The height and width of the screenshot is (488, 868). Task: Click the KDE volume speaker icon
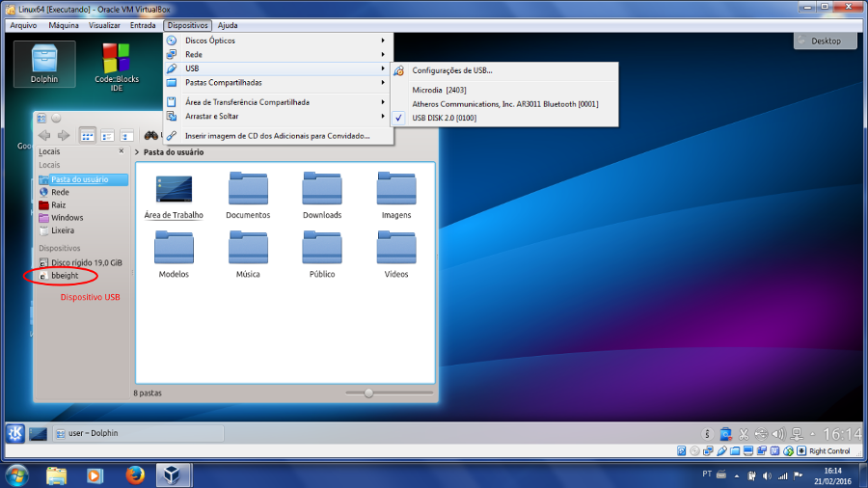point(779,434)
